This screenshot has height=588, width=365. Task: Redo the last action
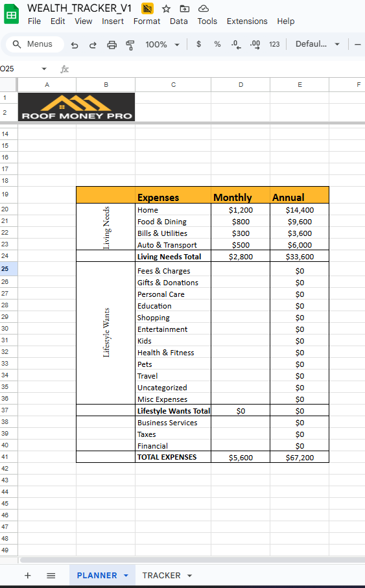pyautogui.click(x=93, y=45)
